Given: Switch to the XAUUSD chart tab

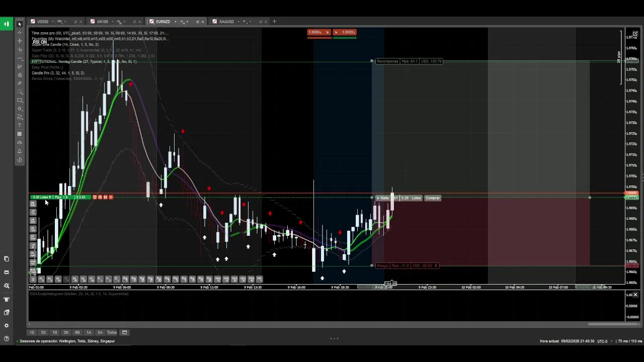Looking at the screenshot, I should (226, 22).
